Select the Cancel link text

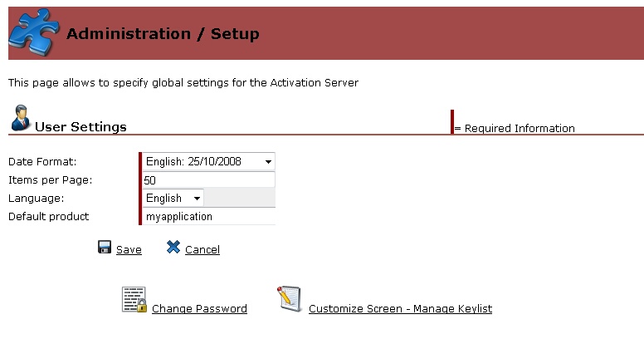coord(202,250)
